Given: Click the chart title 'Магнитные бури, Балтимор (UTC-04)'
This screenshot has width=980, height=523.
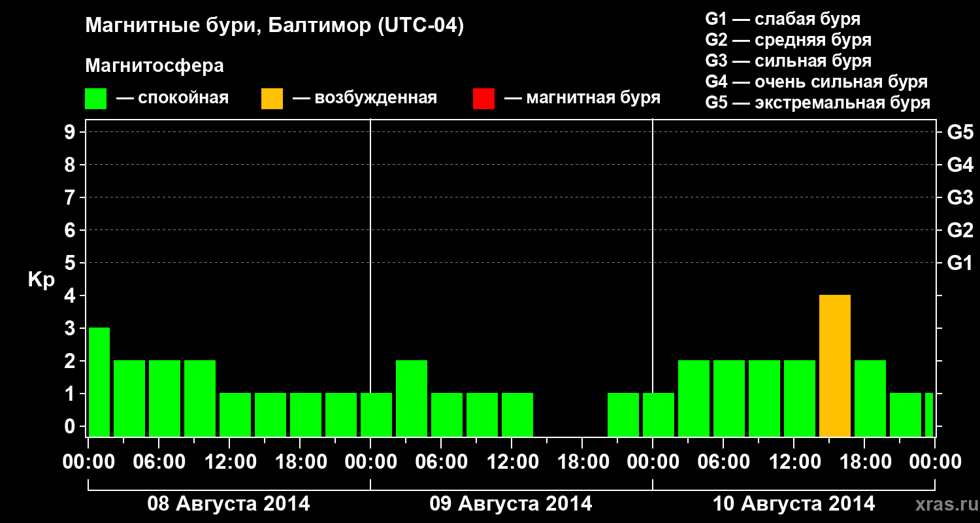Looking at the screenshot, I should 274,26.
